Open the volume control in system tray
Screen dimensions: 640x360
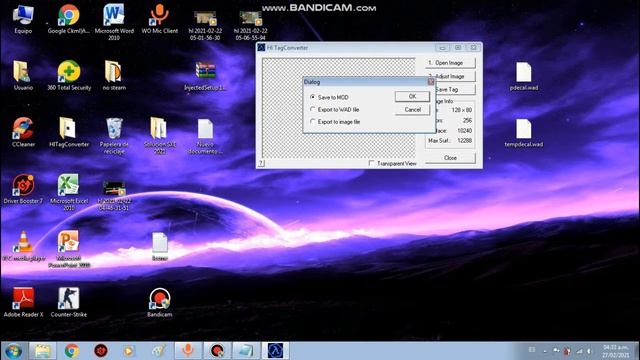(589, 351)
